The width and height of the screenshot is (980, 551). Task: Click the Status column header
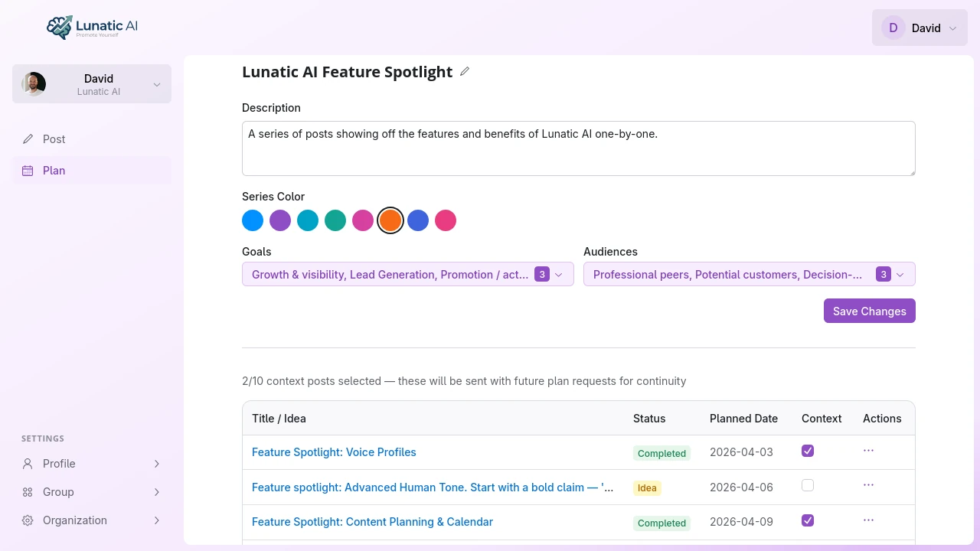649,419
